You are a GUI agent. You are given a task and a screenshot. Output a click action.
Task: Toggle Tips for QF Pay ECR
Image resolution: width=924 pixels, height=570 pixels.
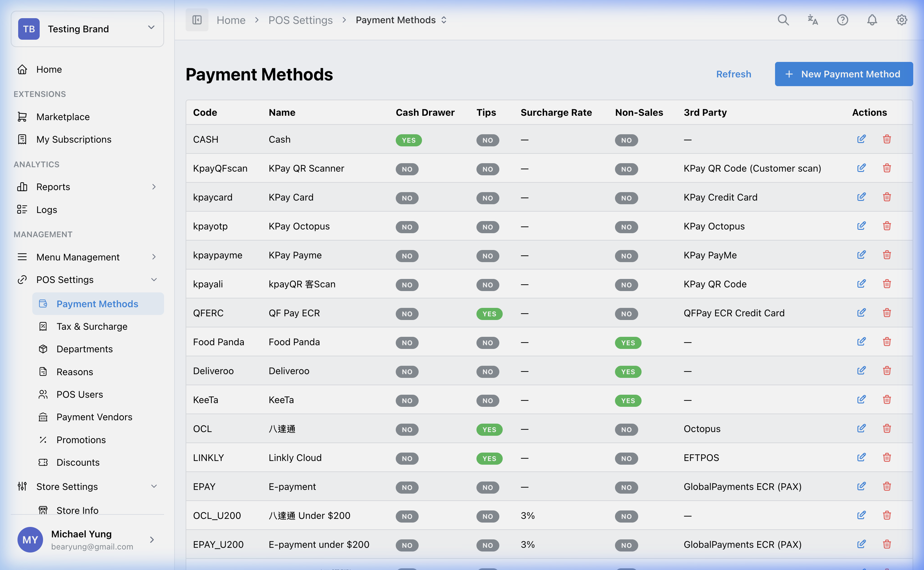coord(489,313)
